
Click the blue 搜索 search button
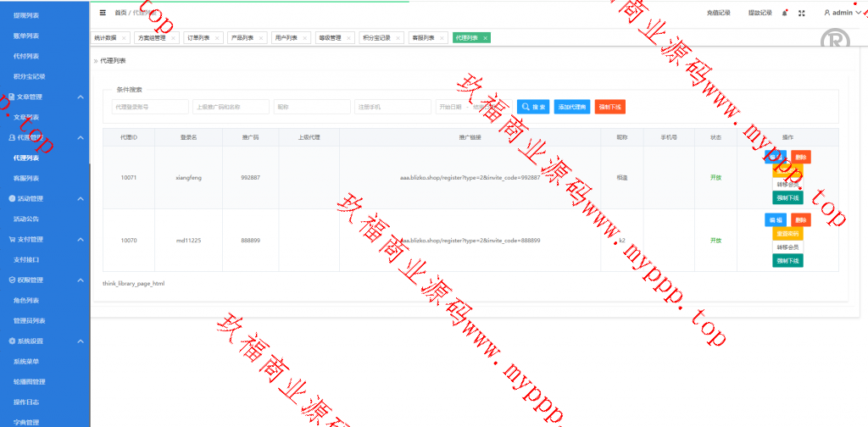[x=533, y=107]
